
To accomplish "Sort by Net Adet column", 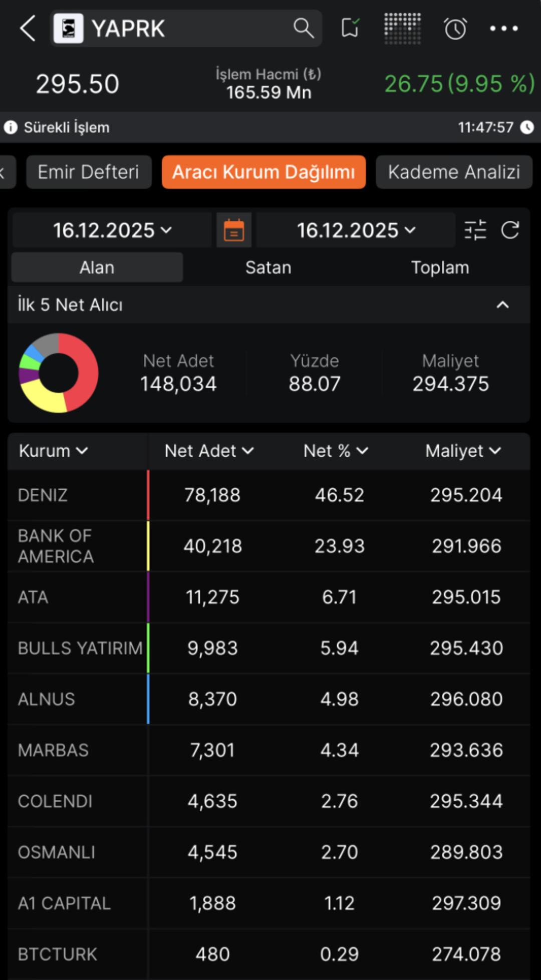I will (209, 451).
